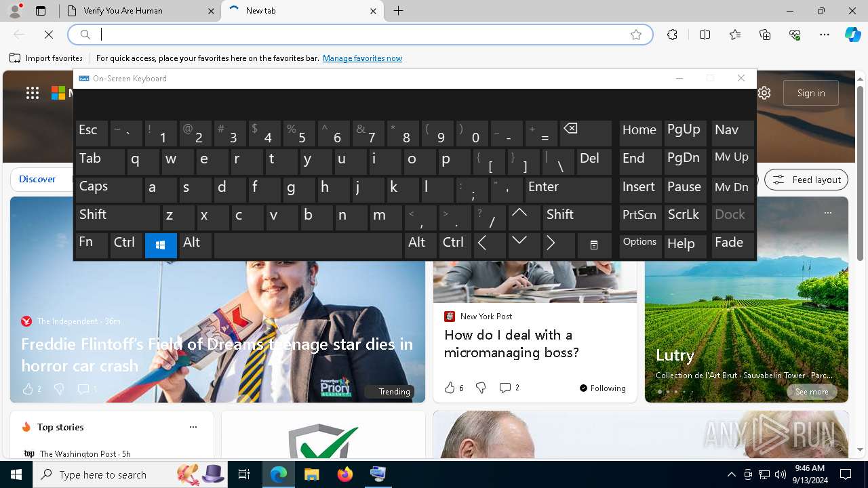Tap the context menu key on keyboard
868x488 pixels.
pos(594,245)
